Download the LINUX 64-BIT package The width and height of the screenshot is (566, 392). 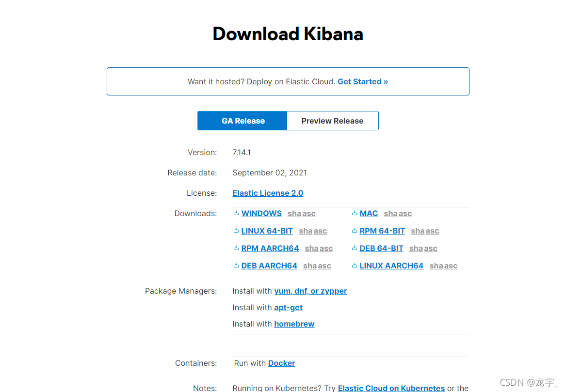pyautogui.click(x=267, y=231)
